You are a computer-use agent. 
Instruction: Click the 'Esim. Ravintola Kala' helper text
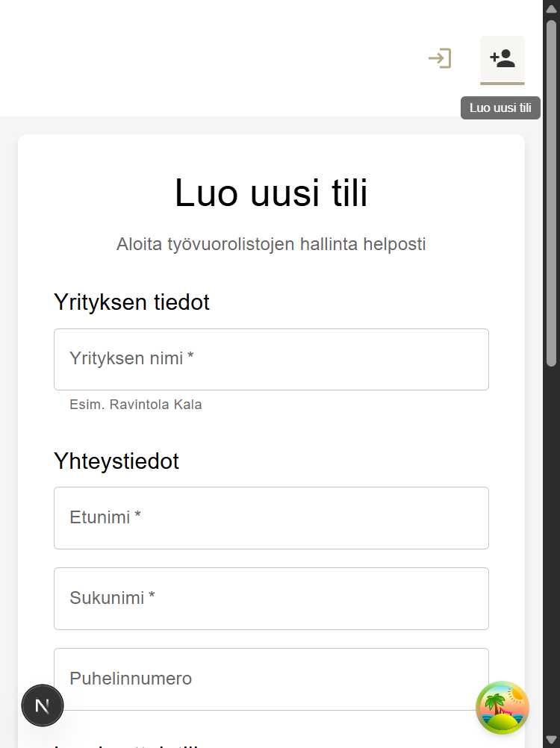[136, 405]
